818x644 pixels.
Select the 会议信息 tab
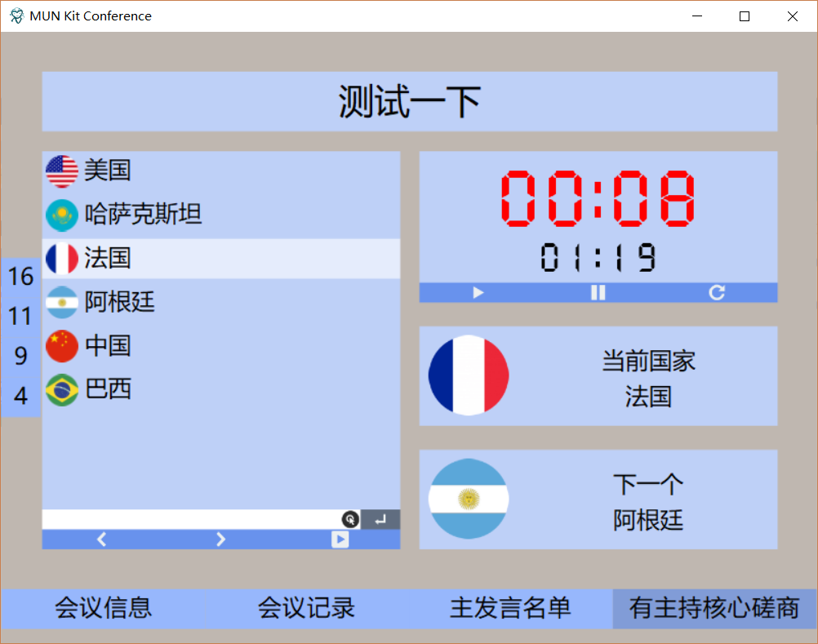(x=101, y=608)
